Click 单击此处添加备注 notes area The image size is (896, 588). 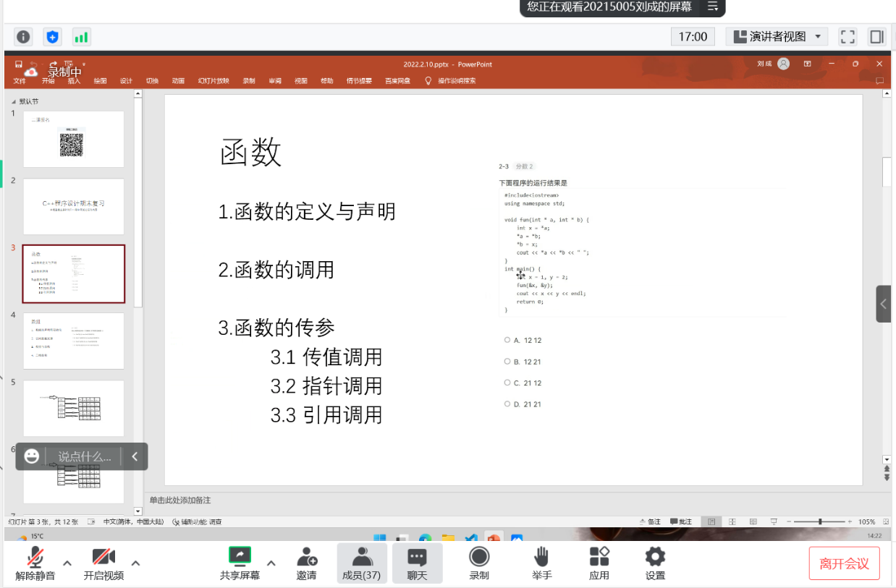180,500
